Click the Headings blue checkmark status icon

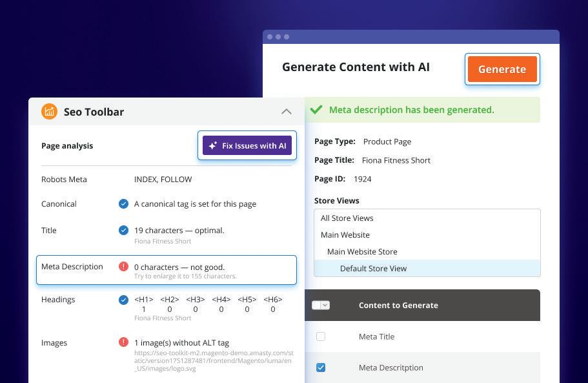123,300
